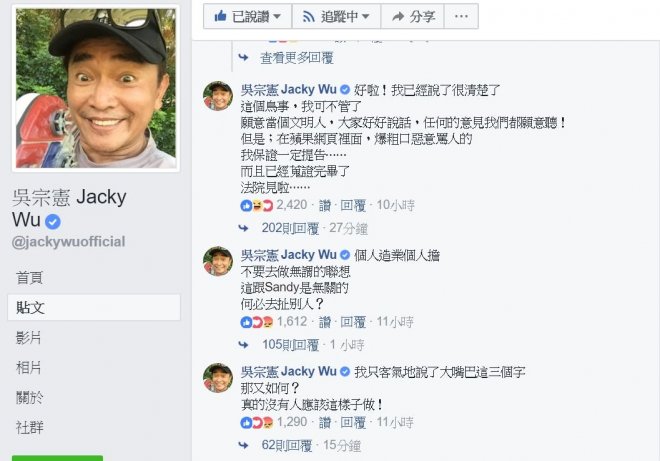Screen dimensions: 660x461
Task: Select 貼文 in the left sidebar
Action: tap(94, 307)
